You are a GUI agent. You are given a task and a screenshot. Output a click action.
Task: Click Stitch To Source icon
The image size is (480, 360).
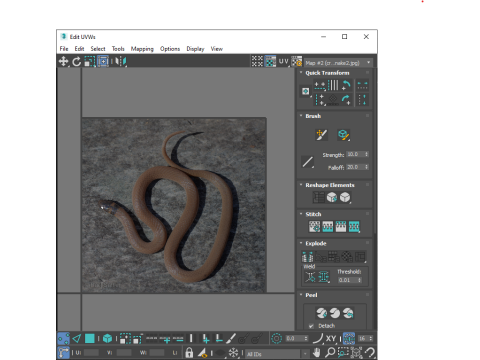pos(341,227)
